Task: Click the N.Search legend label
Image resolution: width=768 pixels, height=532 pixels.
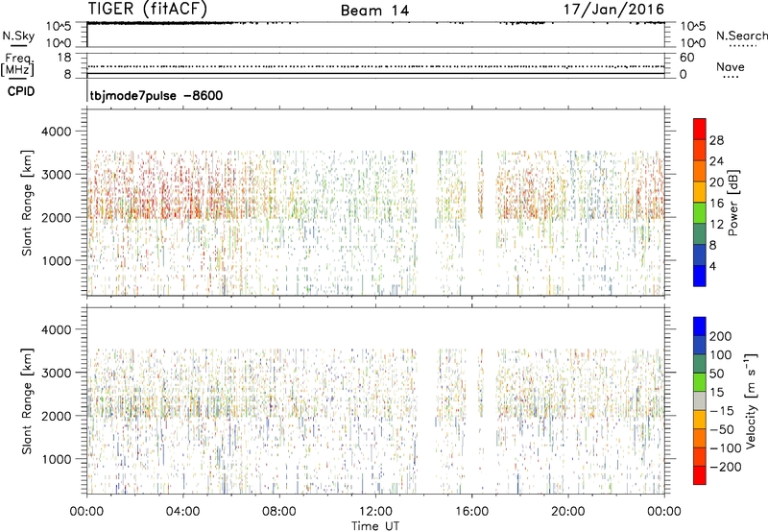Action: 741,36
